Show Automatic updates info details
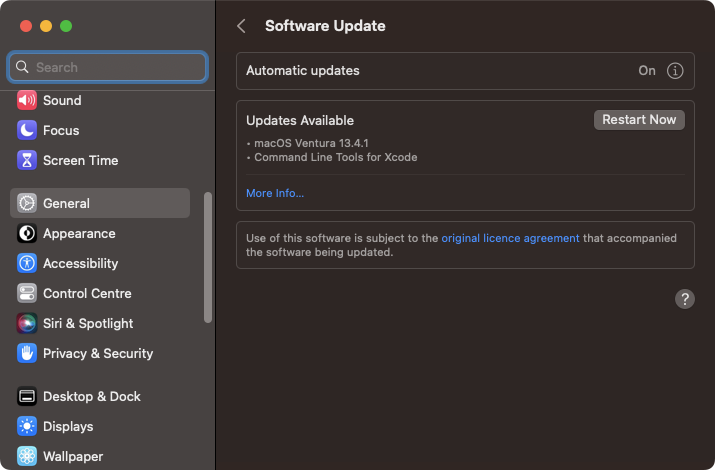 675,71
